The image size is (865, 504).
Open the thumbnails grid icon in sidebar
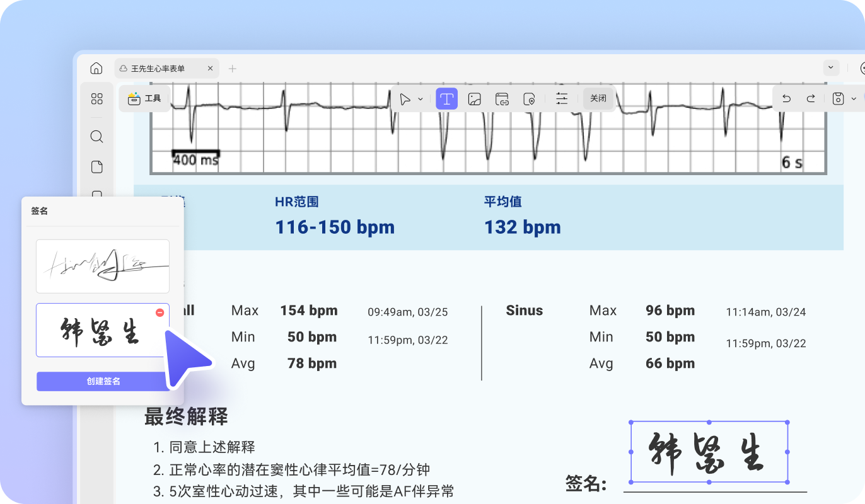[96, 98]
